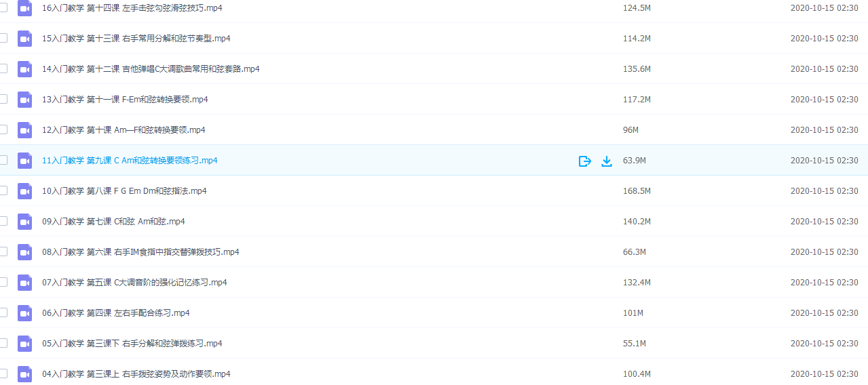Open file name 07入门教学 第五课 C大调音阶的强化记忆练习.mp4
Screen dimensions: 868x385
pos(134,283)
